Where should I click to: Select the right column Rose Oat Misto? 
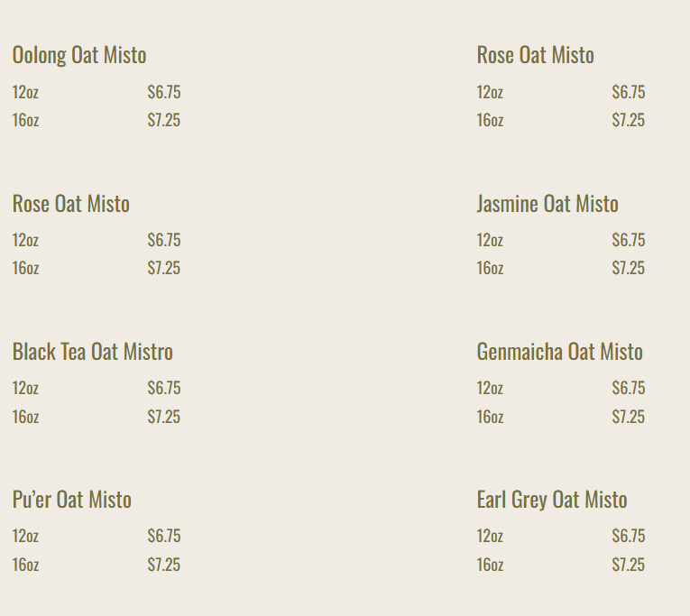(x=536, y=55)
